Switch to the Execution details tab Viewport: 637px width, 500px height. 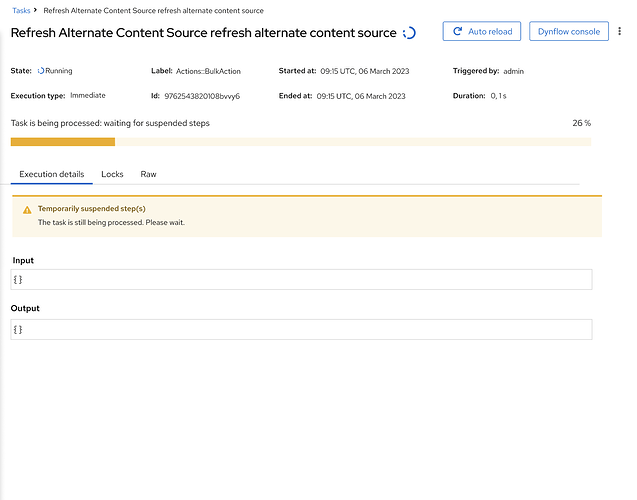click(52, 174)
